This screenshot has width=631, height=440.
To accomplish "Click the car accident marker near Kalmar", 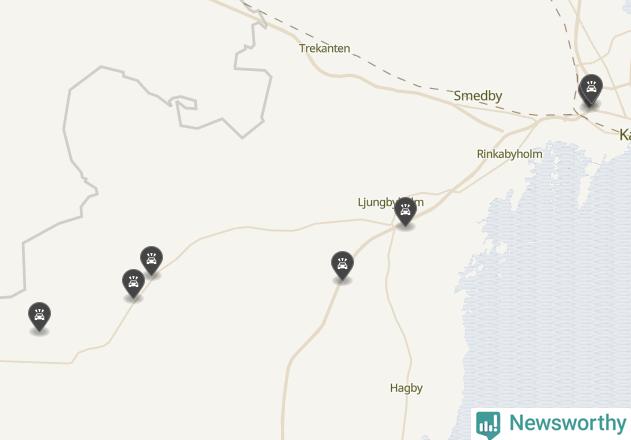I will tap(590, 90).
